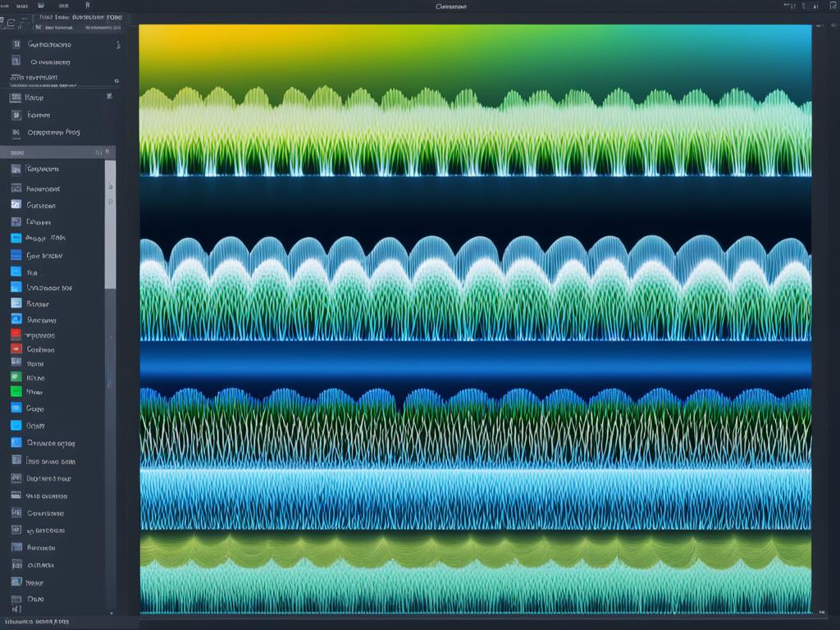The width and height of the screenshot is (840, 630).
Task: Toggle the rightmost icon in the gray section header
Action: coord(107,153)
